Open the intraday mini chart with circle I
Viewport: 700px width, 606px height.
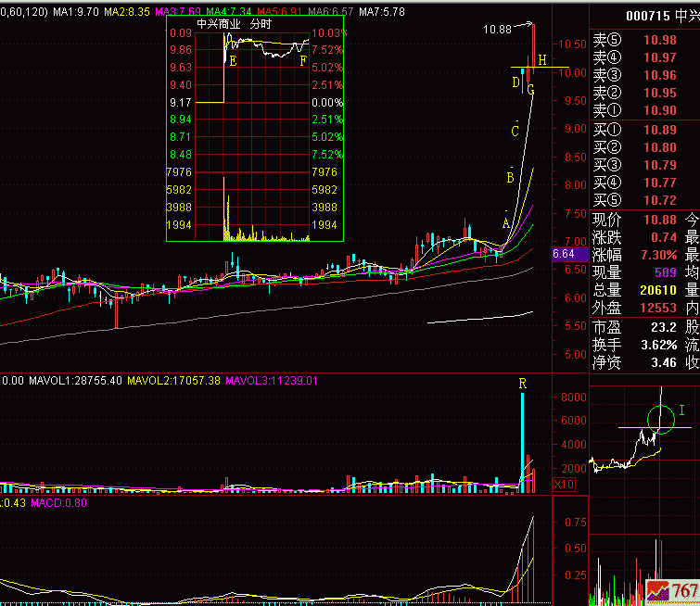642,436
